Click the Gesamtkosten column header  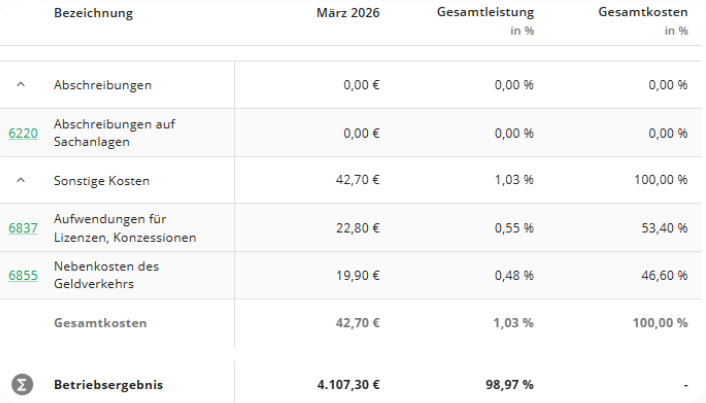pyautogui.click(x=642, y=13)
